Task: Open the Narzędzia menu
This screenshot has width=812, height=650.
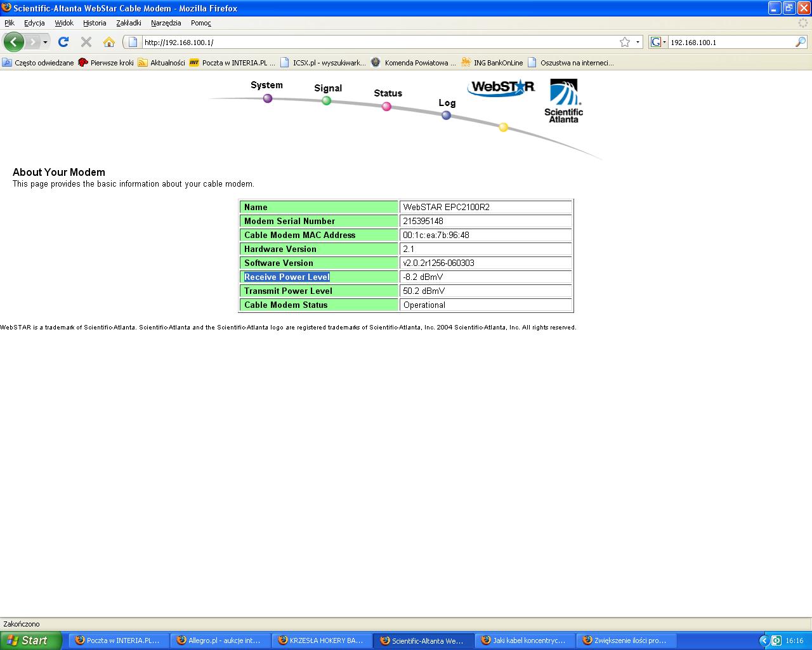Action: 166,23
